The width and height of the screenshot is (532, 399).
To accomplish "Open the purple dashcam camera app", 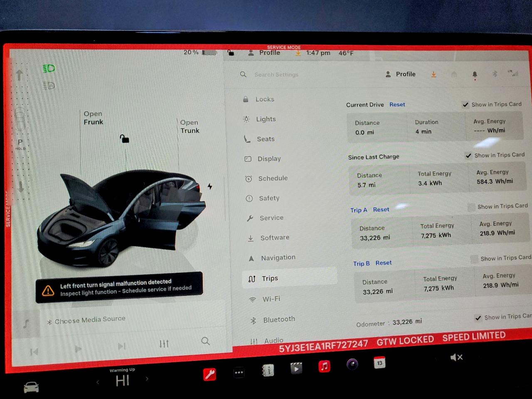I will [352, 365].
